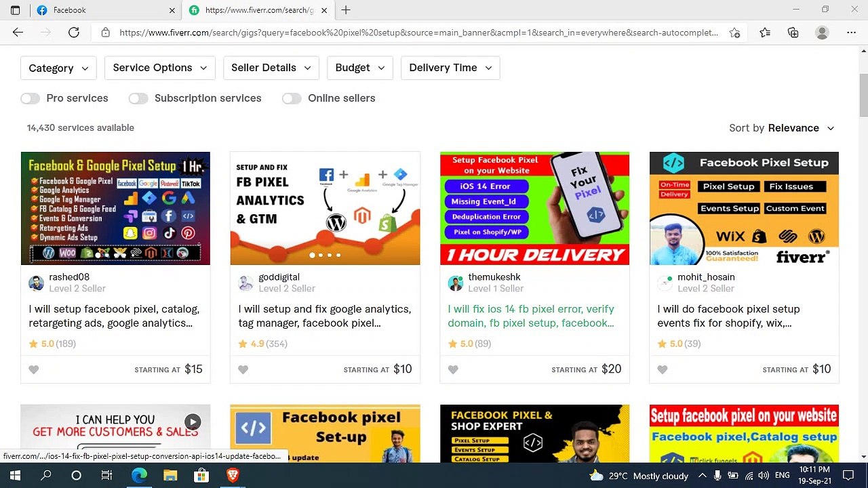Toggle Pro services switch

(x=30, y=98)
